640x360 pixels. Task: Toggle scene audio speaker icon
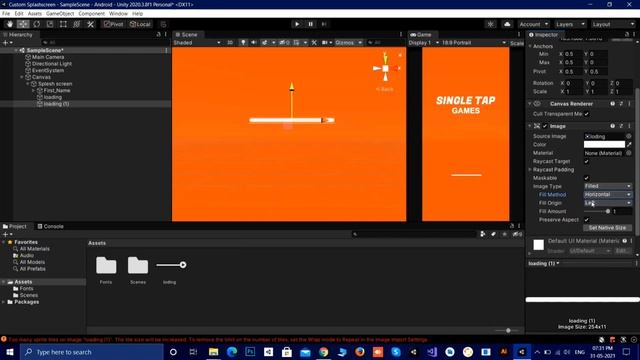(x=253, y=42)
